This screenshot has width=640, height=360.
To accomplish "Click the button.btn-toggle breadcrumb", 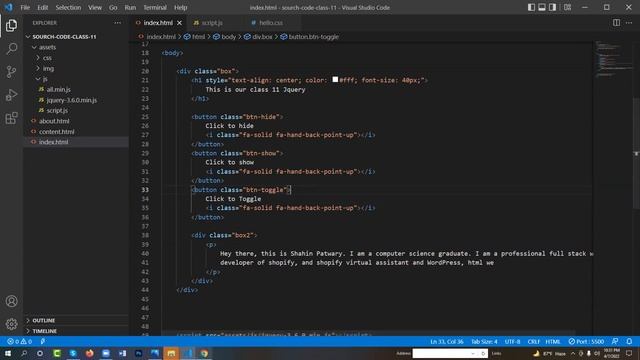I will click(313, 37).
